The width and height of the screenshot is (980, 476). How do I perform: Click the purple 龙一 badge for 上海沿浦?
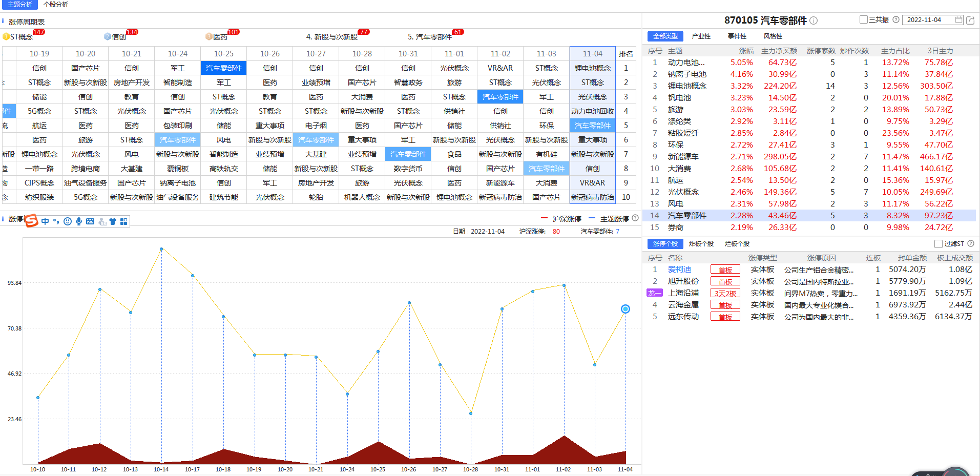click(x=654, y=293)
